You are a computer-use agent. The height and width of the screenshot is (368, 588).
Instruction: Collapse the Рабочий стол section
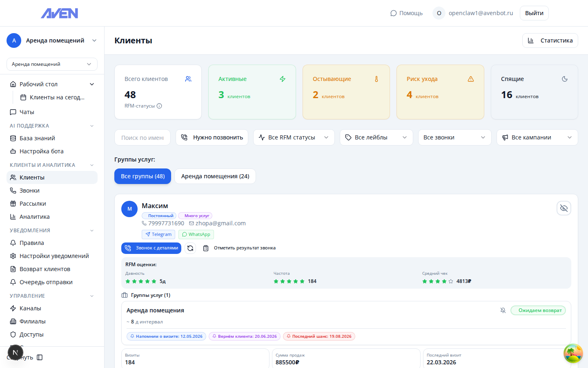tap(92, 84)
